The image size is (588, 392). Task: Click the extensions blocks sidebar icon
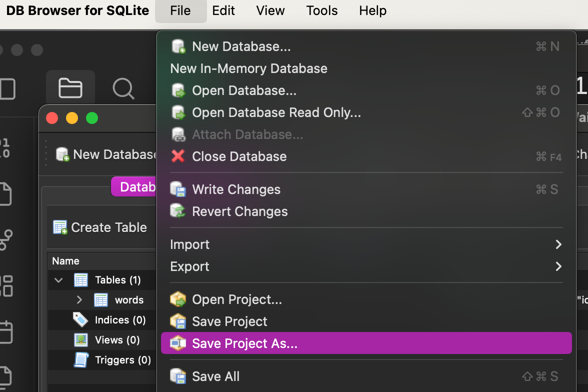pyautogui.click(x=6, y=286)
